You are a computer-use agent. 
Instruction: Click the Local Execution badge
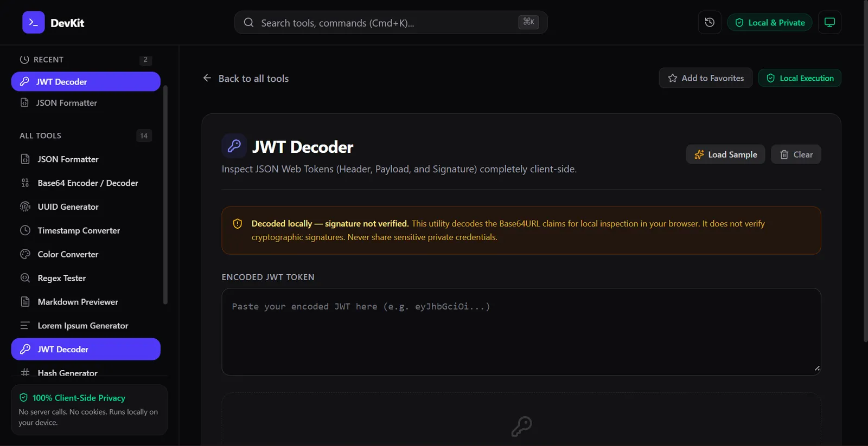pyautogui.click(x=800, y=78)
